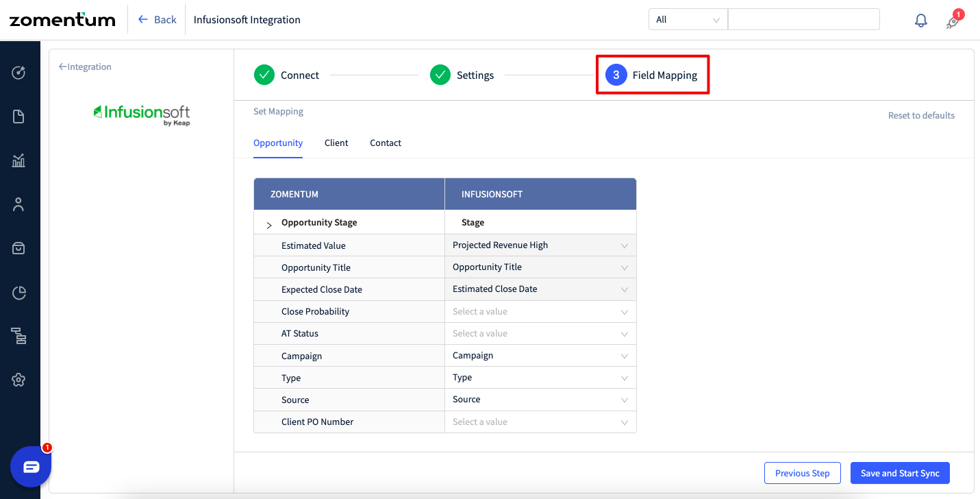Open the sales chart sidebar icon
The height and width of the screenshot is (499, 980).
(x=18, y=160)
